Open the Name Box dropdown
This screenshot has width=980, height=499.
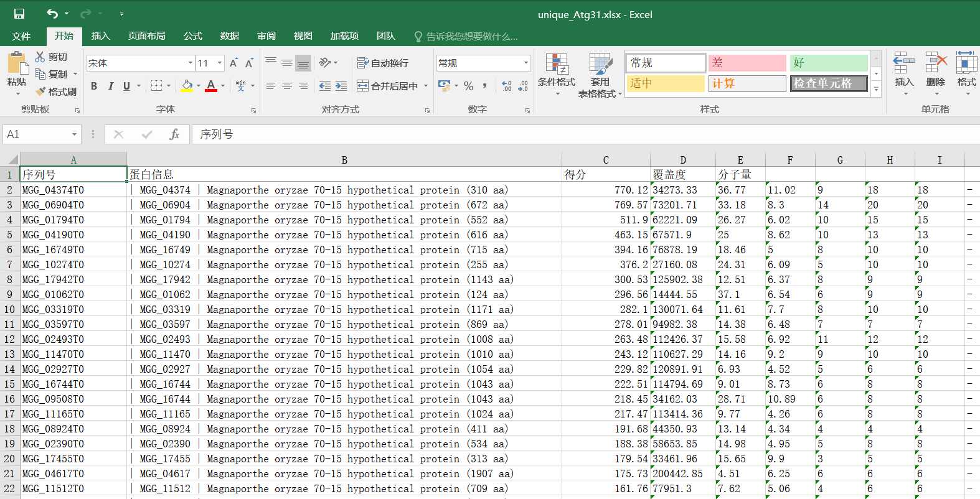point(74,134)
